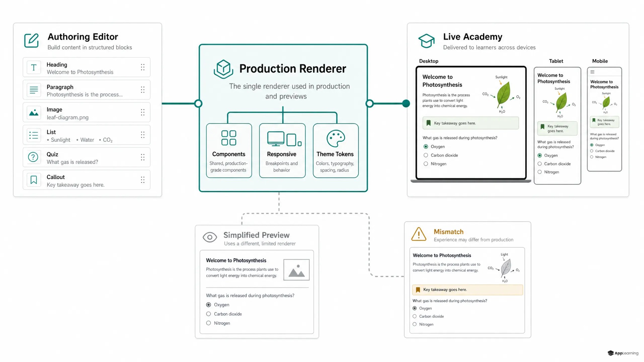Grab the Callout block drag handle
644x362 pixels.
click(x=143, y=180)
